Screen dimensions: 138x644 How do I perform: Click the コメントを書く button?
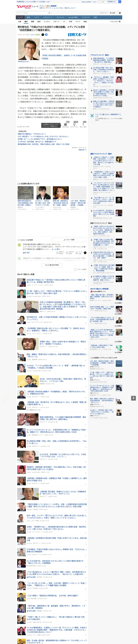(69, 240)
